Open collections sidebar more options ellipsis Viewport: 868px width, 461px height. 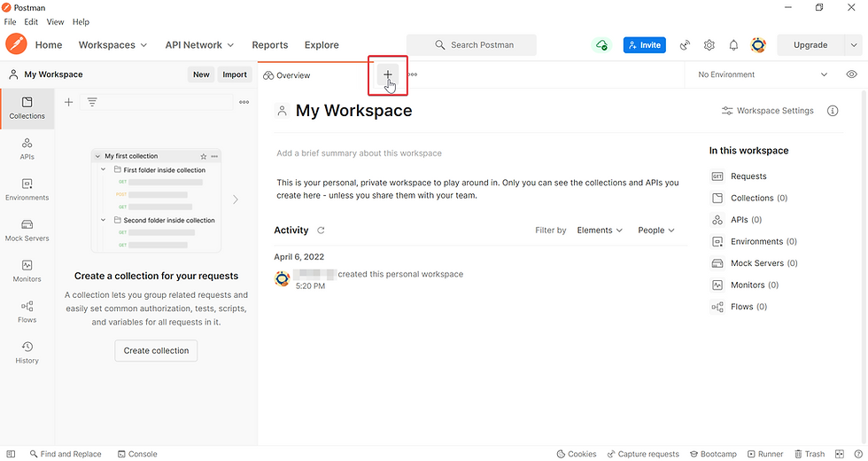point(244,102)
